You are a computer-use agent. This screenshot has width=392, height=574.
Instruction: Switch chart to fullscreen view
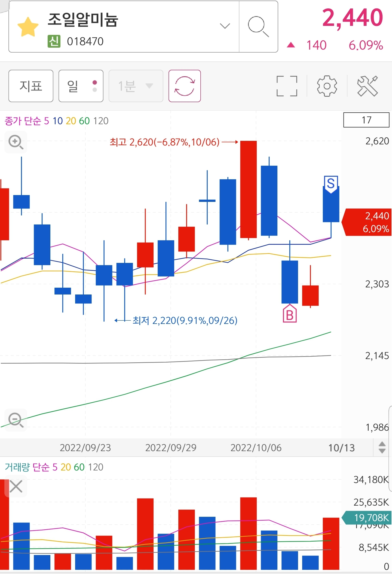[287, 86]
